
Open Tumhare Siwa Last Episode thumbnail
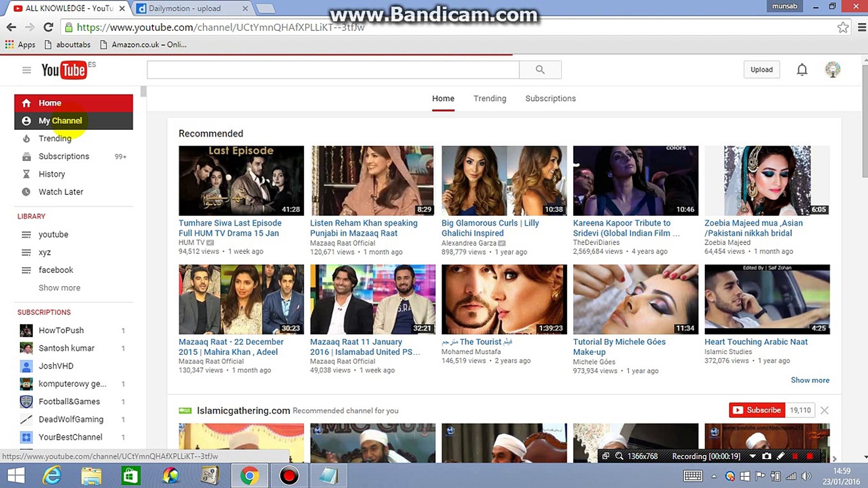241,180
